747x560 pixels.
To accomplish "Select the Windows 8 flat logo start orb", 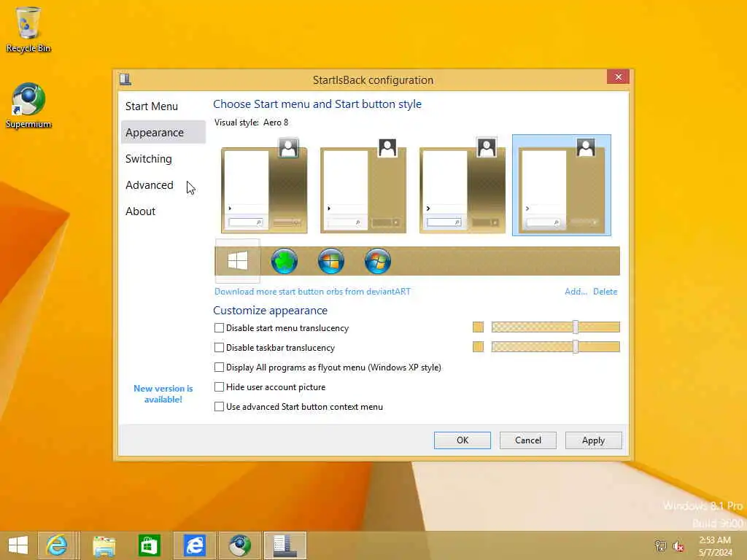I will (x=237, y=261).
